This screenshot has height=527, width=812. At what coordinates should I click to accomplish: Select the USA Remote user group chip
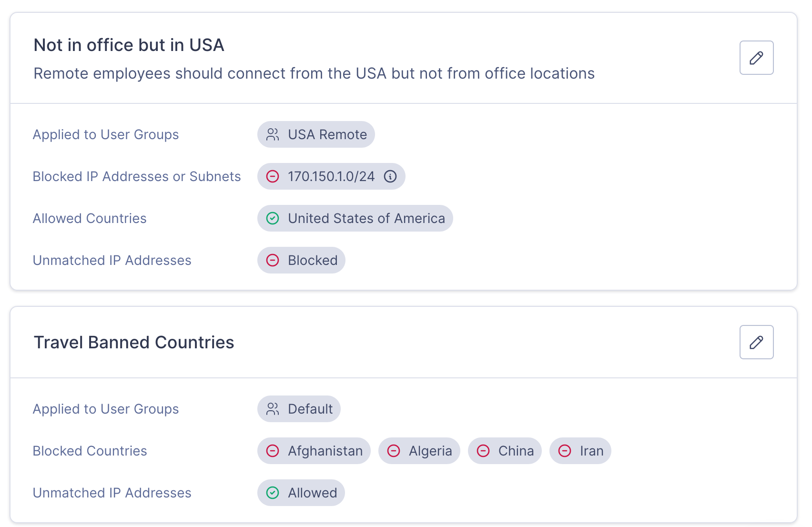point(316,134)
